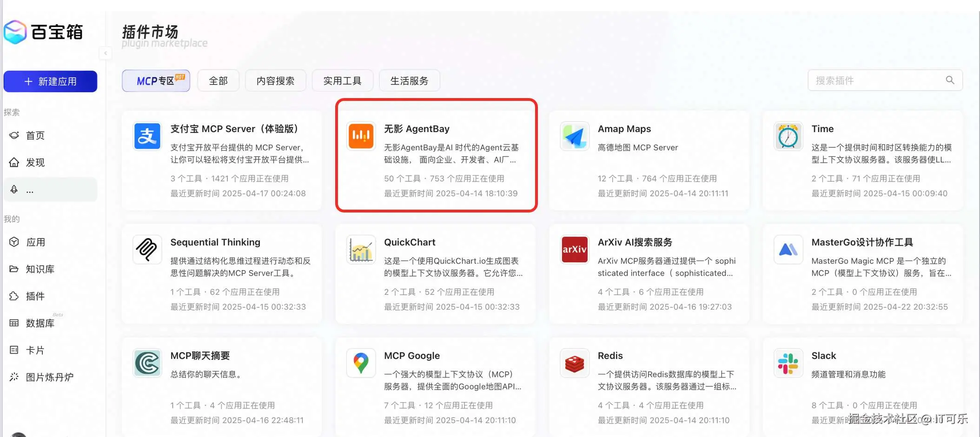980x437 pixels.
Task: Open MasterGo设计协作工具 plugin title
Action: tap(862, 242)
